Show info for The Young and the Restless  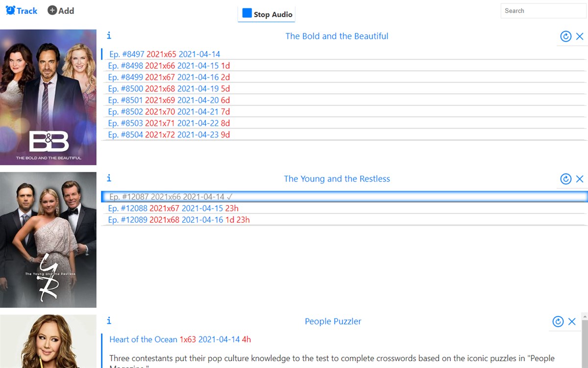click(x=109, y=178)
